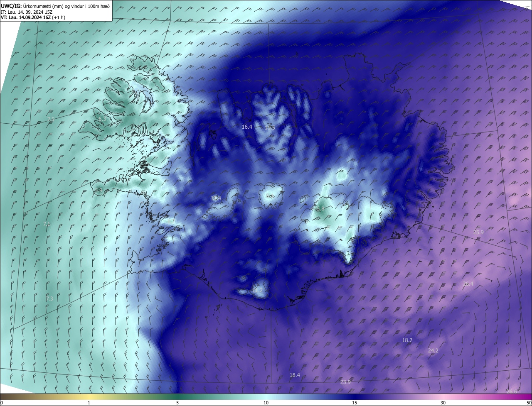Click the 7.3 value label on the map
Image resolution: width=532 pixels, height=406 pixels.
pyautogui.click(x=49, y=299)
